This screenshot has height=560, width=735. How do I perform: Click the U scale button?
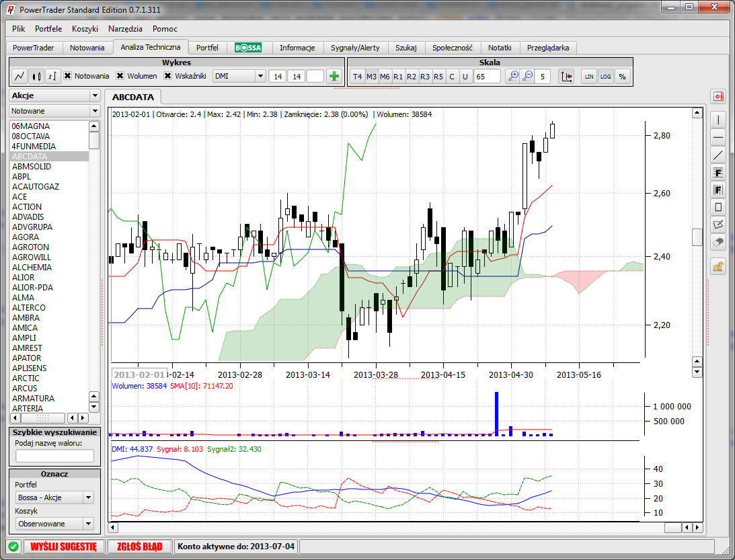(465, 77)
